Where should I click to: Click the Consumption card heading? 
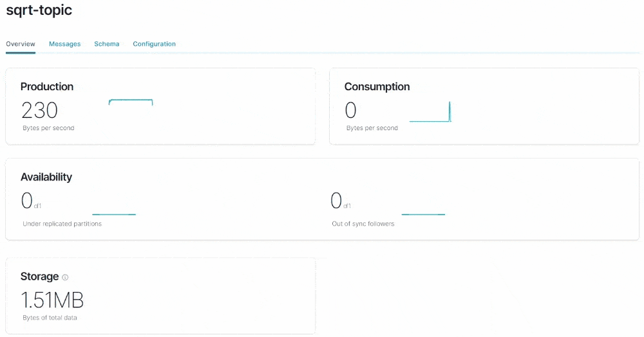click(377, 87)
